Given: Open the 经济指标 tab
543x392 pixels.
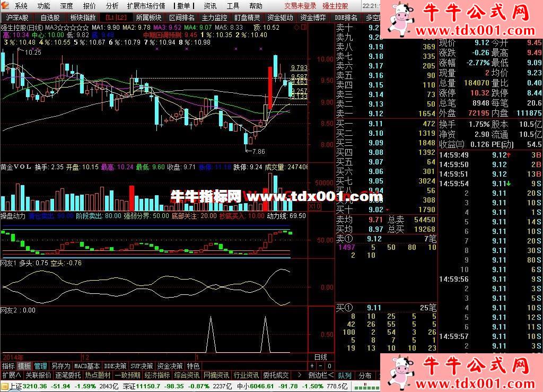Looking at the screenshot, I should click(x=157, y=375).
